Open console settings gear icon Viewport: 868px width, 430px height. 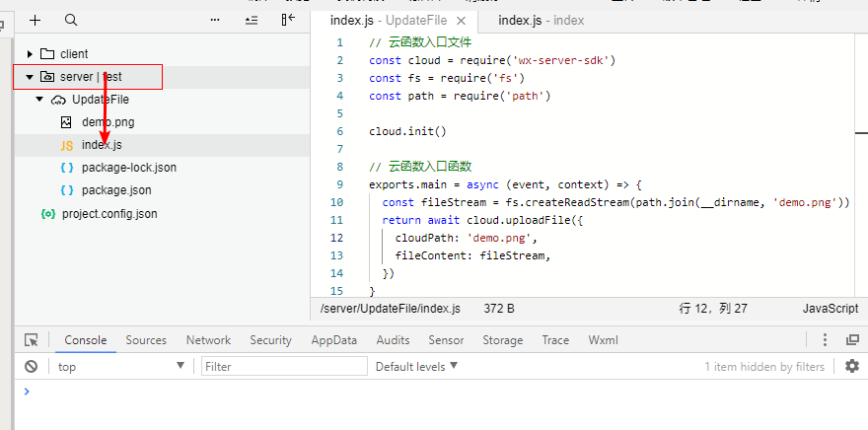click(852, 366)
